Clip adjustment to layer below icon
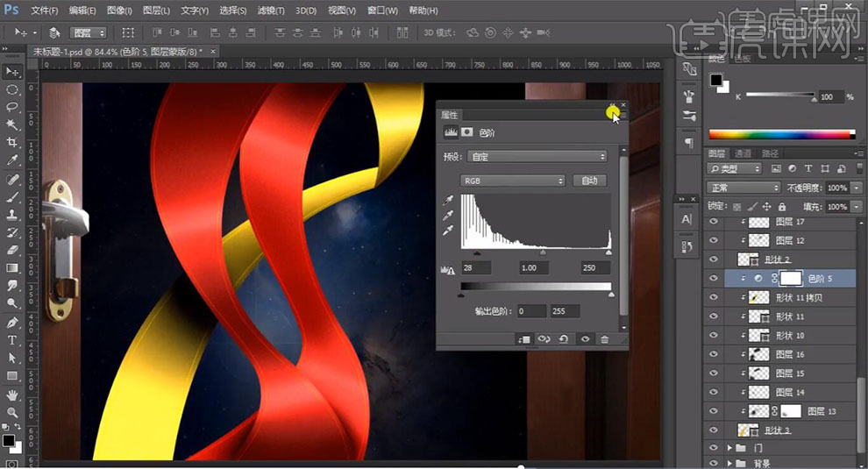This screenshot has height=469, width=868. click(523, 338)
